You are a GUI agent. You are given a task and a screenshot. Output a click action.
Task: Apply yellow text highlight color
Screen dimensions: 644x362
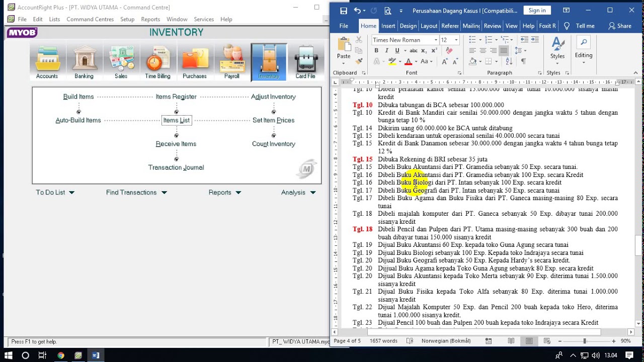pyautogui.click(x=392, y=61)
